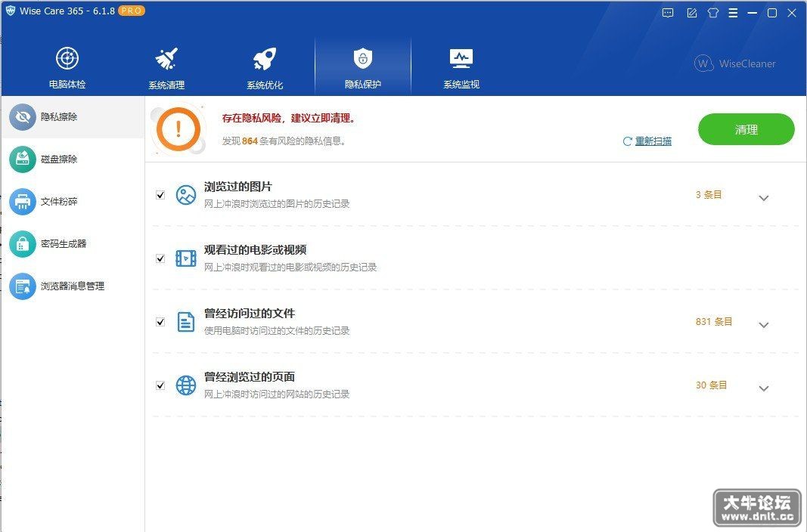
Task: Click the 观看过的电影或视频 title text
Action: tap(256, 250)
